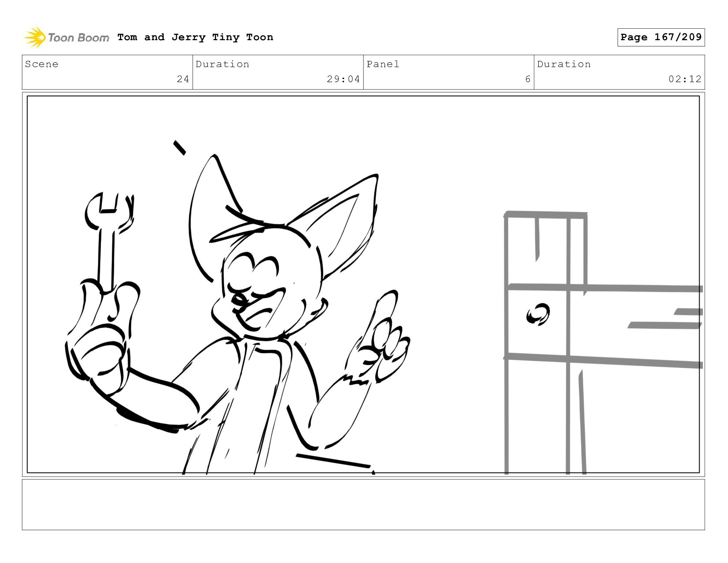This screenshot has height=563, width=728.
Task: Click the storyboard panel drawing of the cat
Action: pyautogui.click(x=364, y=284)
